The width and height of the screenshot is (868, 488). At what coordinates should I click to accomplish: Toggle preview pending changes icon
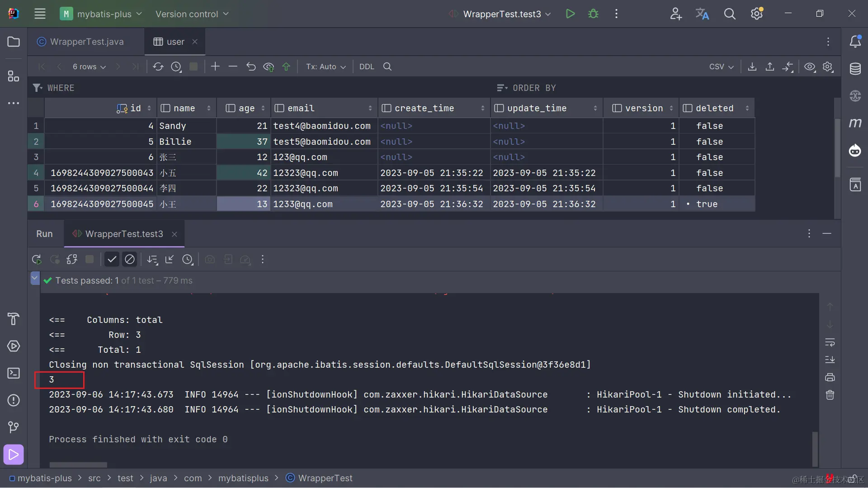click(269, 66)
